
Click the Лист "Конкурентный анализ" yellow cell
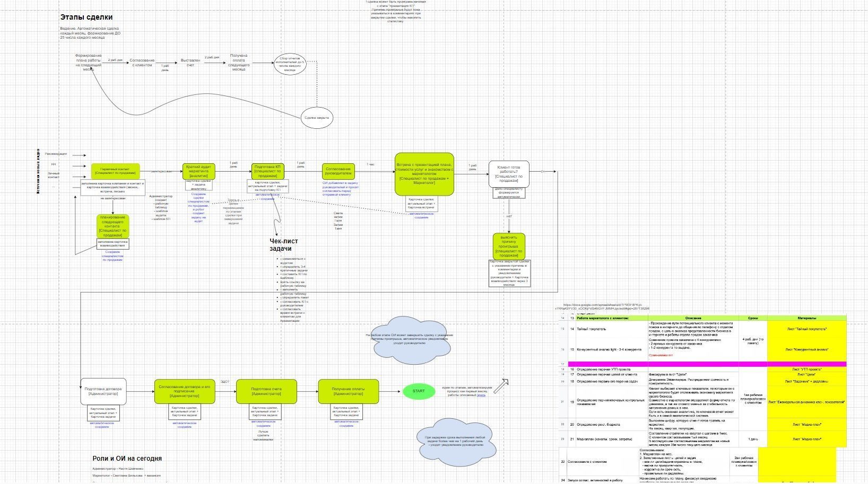807,350
